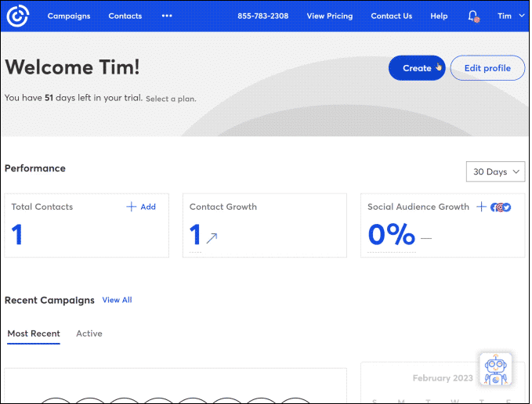The width and height of the screenshot is (532, 404).
Task: Open the robot chat assistant
Action: (x=495, y=369)
